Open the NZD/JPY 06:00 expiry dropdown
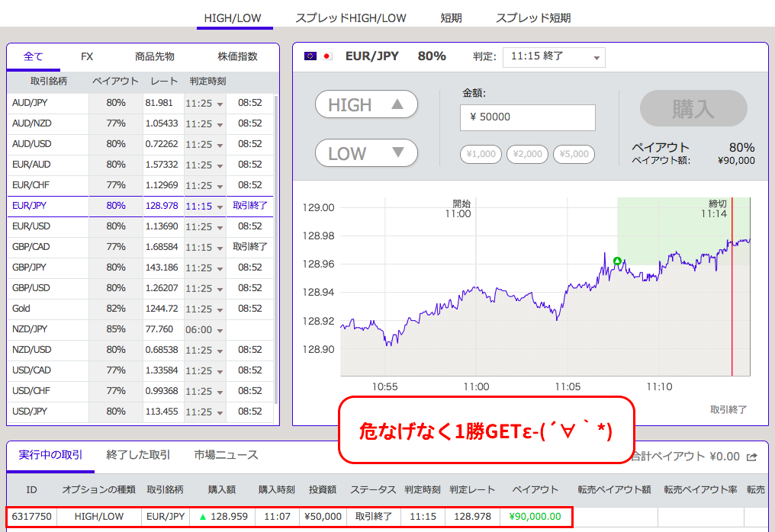 pyautogui.click(x=220, y=330)
